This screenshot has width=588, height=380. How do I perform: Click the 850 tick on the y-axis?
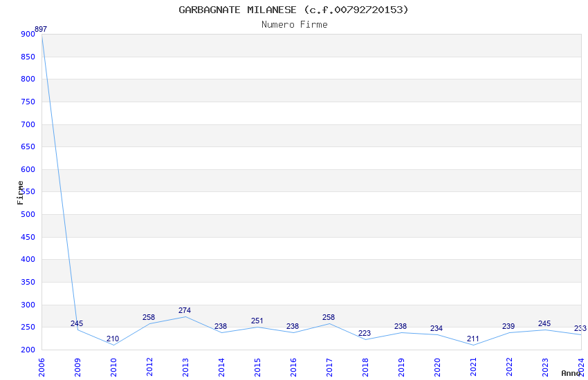tap(28, 57)
